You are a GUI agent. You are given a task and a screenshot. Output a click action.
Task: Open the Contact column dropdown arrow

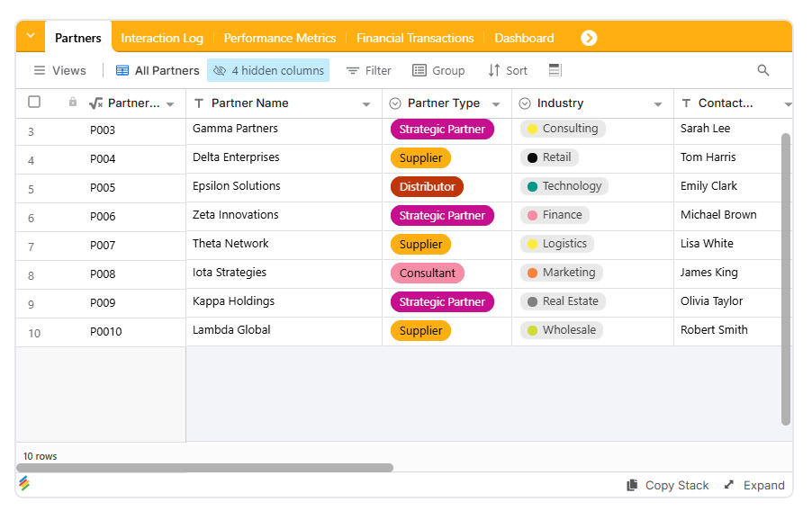[788, 104]
